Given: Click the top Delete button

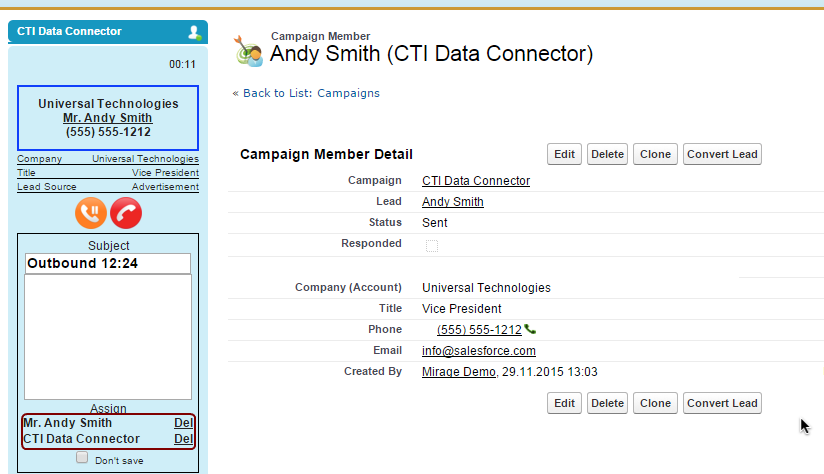Looking at the screenshot, I should pos(607,154).
